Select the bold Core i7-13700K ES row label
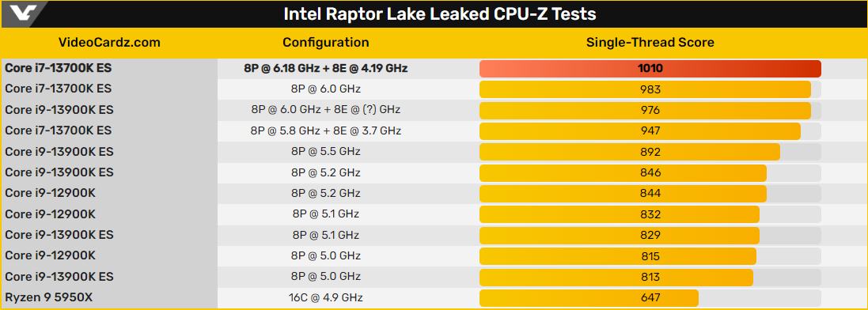 coord(58,68)
